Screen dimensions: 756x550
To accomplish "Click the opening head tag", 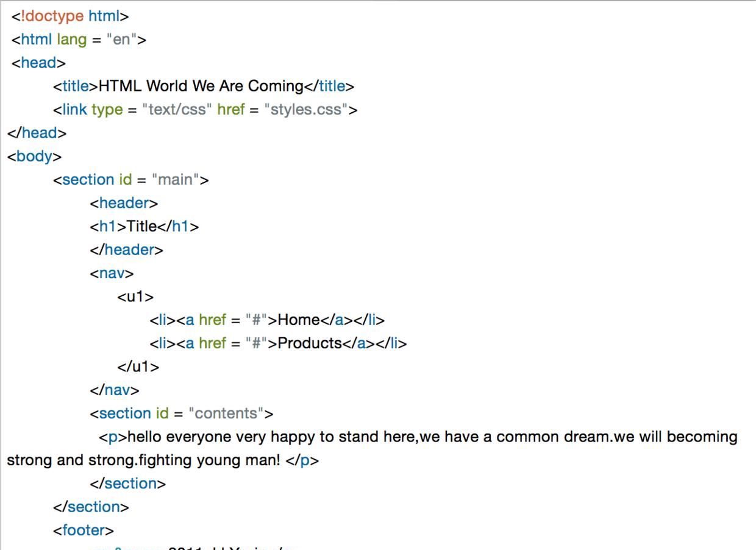I will [39, 63].
